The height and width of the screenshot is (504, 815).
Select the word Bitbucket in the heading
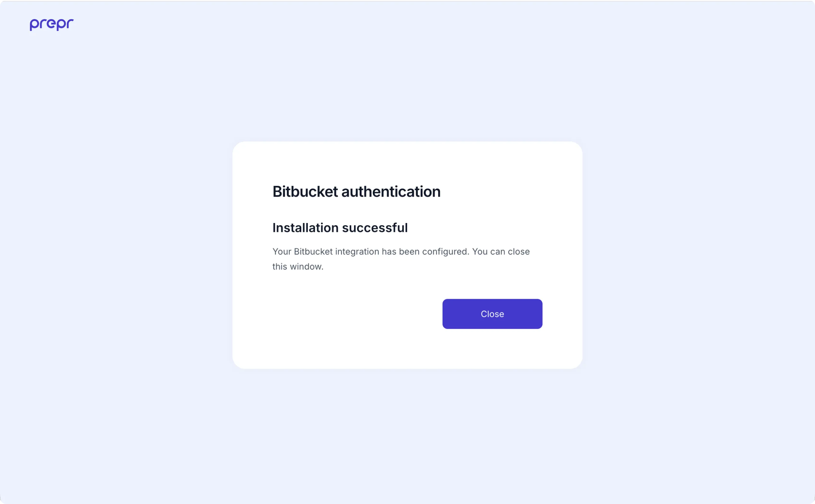pos(306,191)
